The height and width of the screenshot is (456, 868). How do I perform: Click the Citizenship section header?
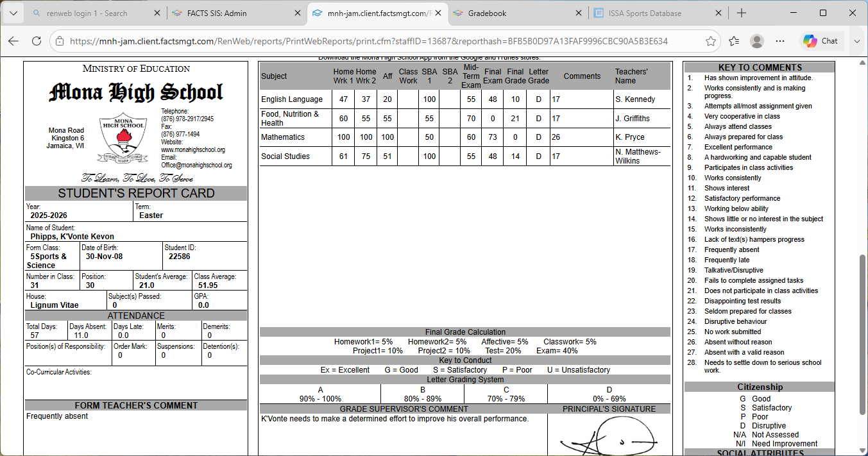point(760,387)
